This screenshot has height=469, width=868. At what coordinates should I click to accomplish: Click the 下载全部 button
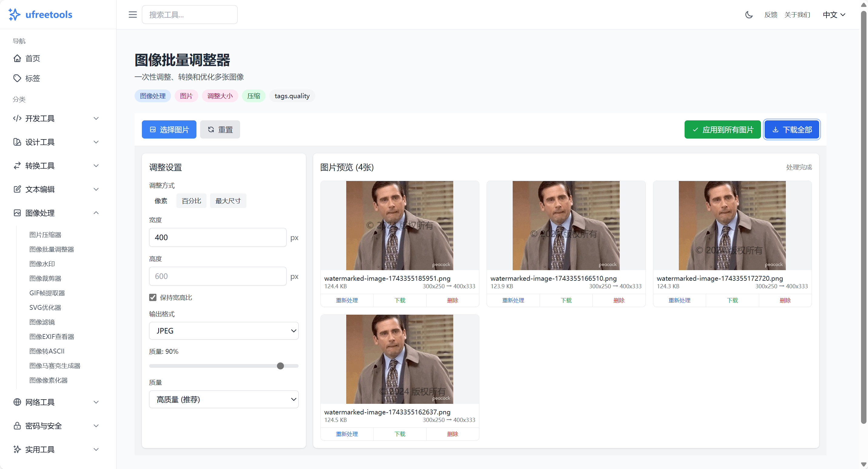(792, 129)
